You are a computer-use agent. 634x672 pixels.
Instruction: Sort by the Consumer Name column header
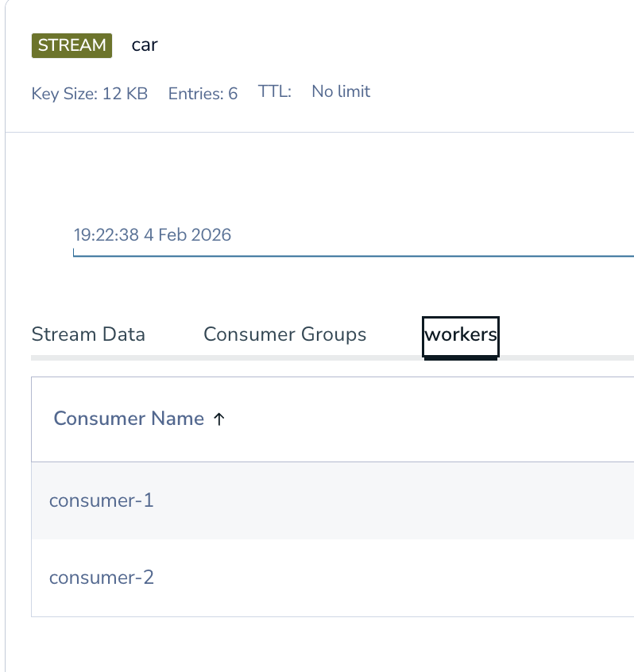(x=129, y=419)
